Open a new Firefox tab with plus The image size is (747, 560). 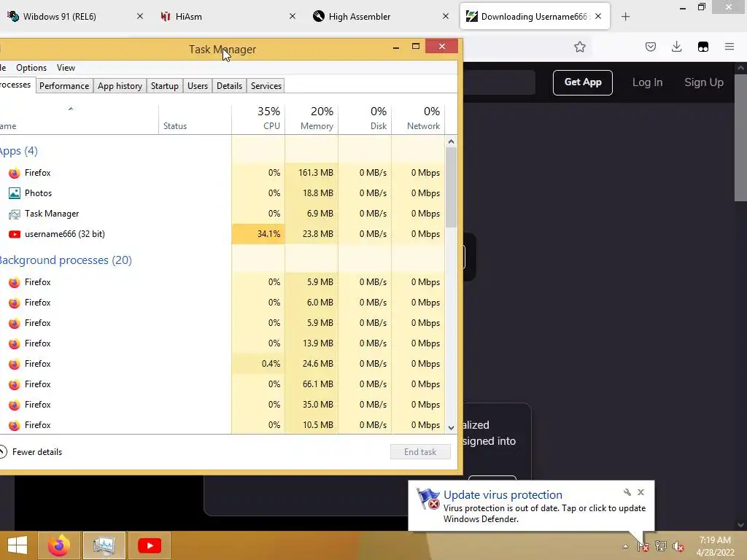pyautogui.click(x=625, y=17)
